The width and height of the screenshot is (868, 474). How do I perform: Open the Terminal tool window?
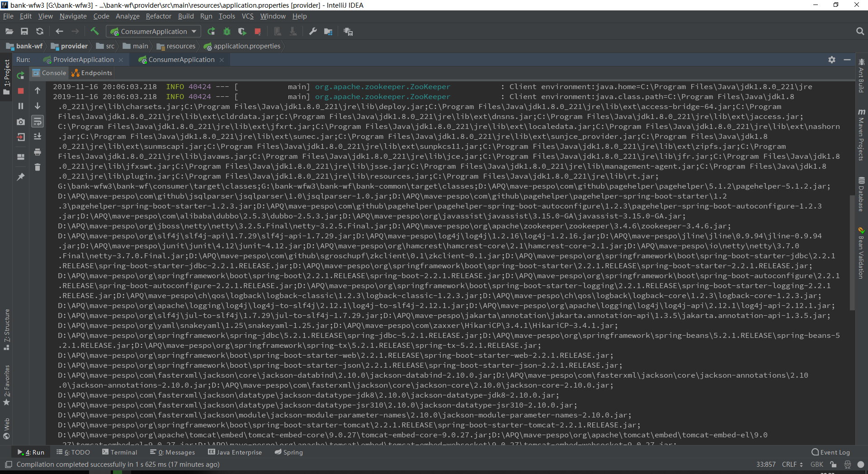[119, 452]
